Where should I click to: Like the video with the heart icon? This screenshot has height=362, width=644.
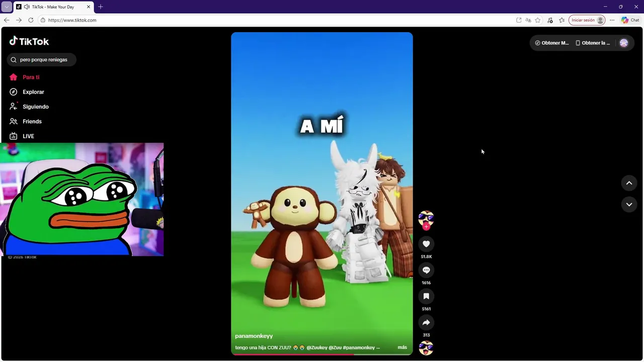click(x=426, y=244)
